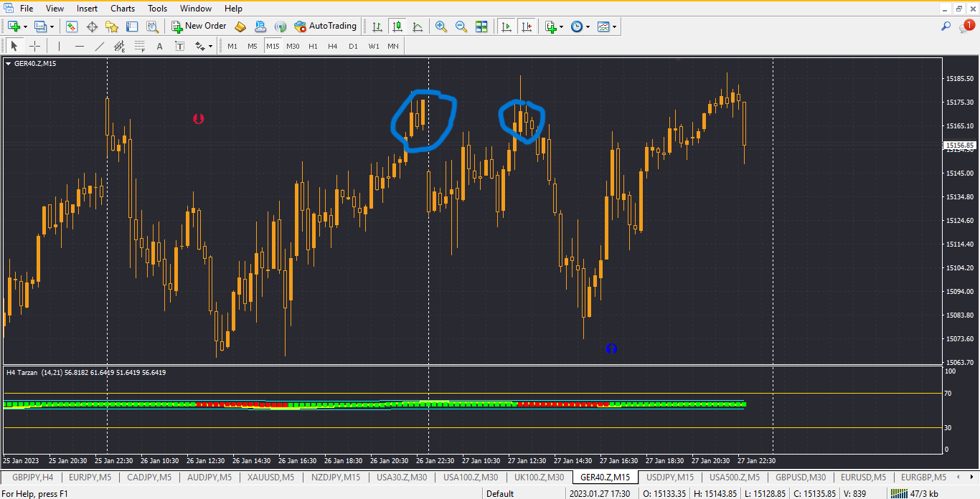Image resolution: width=980 pixels, height=499 pixels.
Task: Toggle chart shift from right border
Action: (x=527, y=27)
